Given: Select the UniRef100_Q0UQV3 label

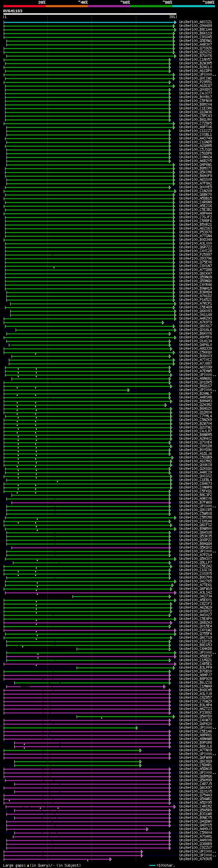Looking at the screenshot, I should 196,90.
